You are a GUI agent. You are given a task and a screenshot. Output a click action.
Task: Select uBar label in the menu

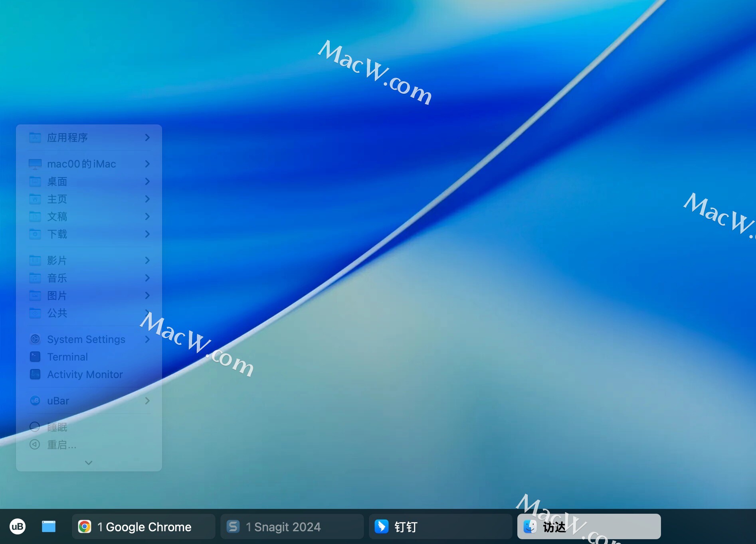tap(58, 401)
